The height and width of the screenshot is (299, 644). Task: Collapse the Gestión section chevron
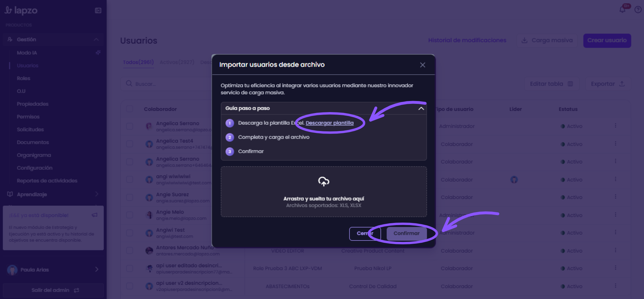(96, 39)
